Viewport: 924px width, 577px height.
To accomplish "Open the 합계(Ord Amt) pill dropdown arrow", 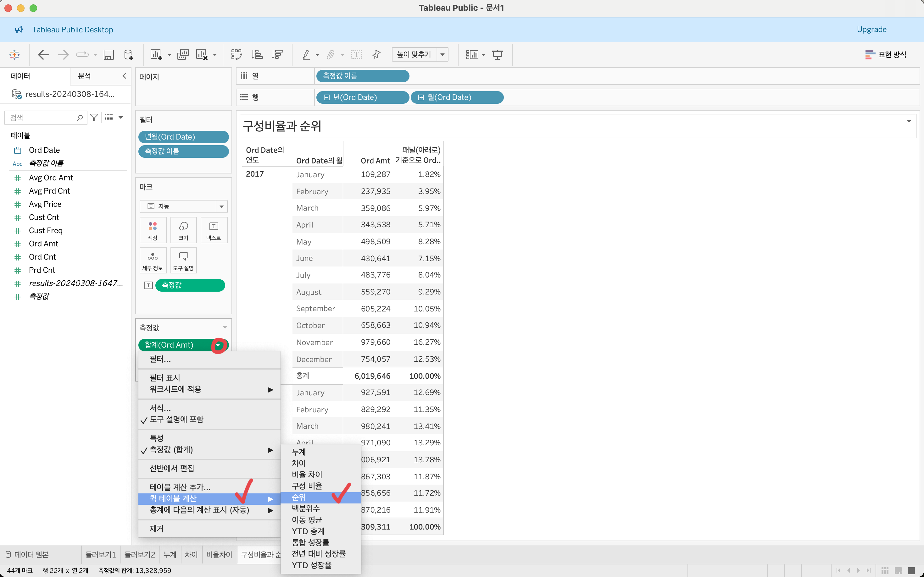I will [x=218, y=345].
